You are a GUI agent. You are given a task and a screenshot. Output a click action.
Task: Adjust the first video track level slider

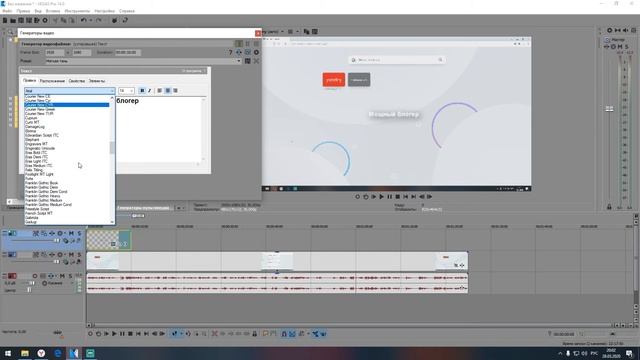tap(56, 241)
